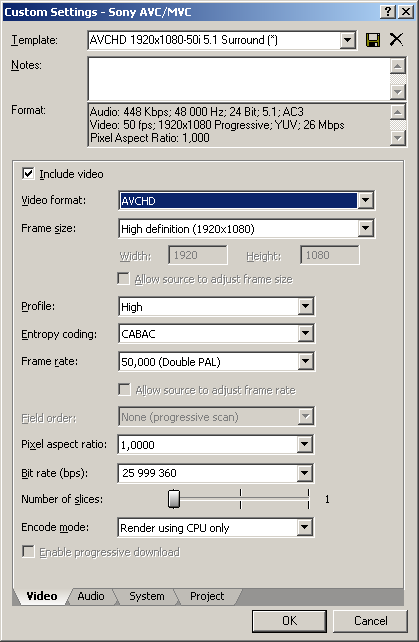Click the Notes scrollbar up arrow

[x=398, y=66]
